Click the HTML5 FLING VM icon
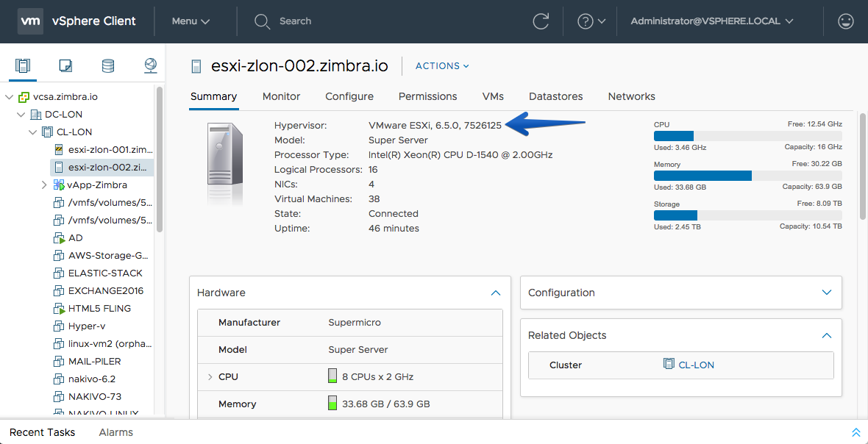 [x=60, y=308]
